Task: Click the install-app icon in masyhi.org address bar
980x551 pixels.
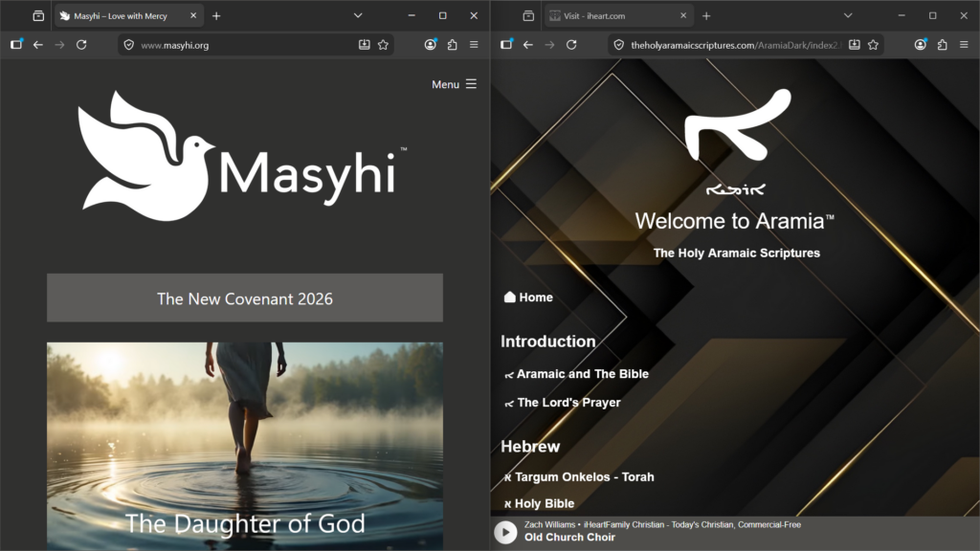Action: click(x=365, y=45)
